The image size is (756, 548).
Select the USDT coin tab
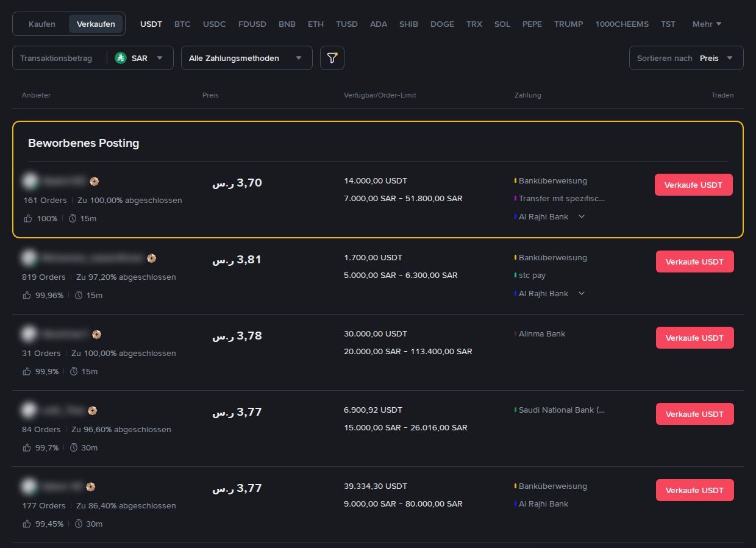coord(151,24)
